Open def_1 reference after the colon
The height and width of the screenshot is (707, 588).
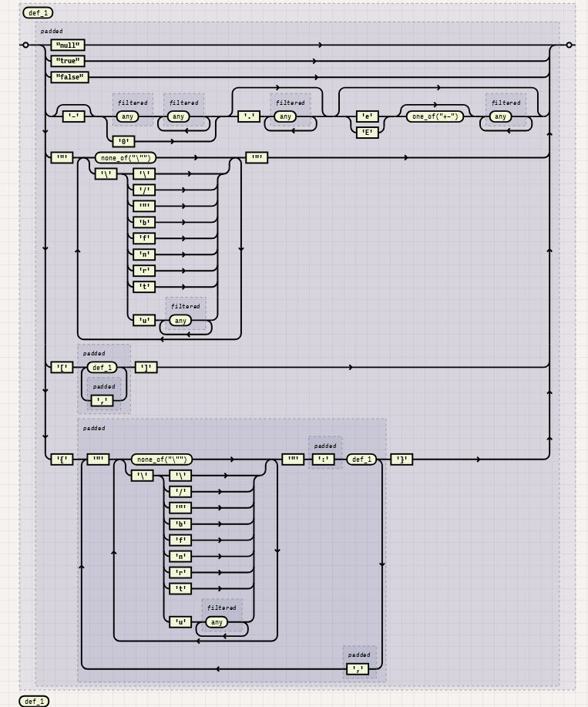(x=361, y=460)
